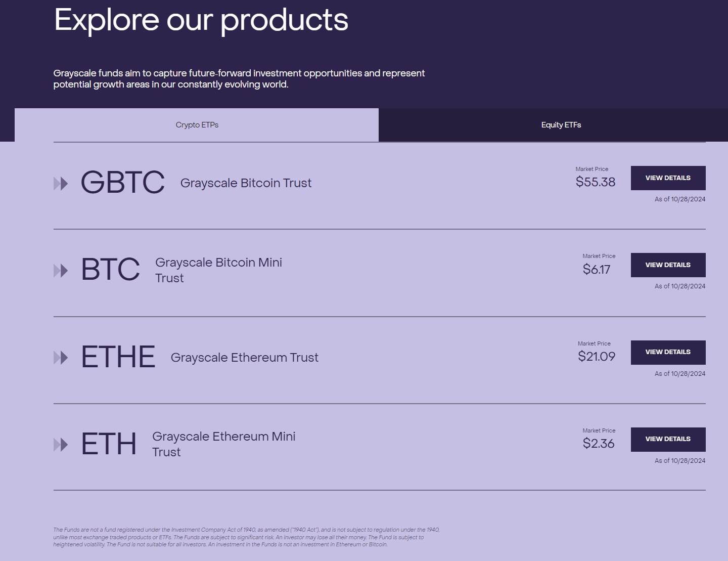Viewport: 728px width, 561px height.
Task: Click the GBTC as-of date text
Action: coord(679,199)
